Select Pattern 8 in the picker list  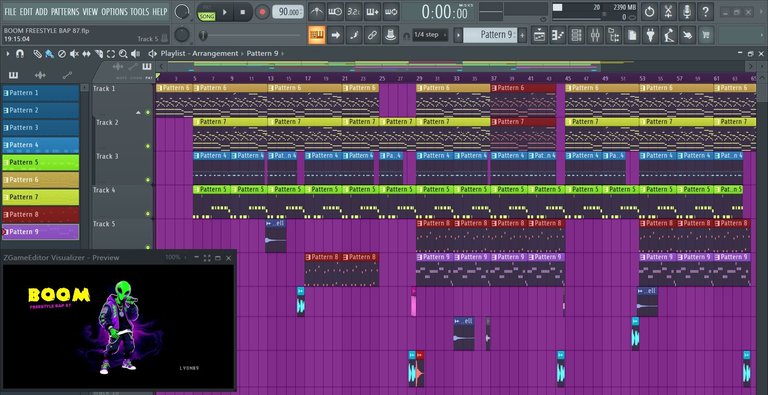(41, 214)
